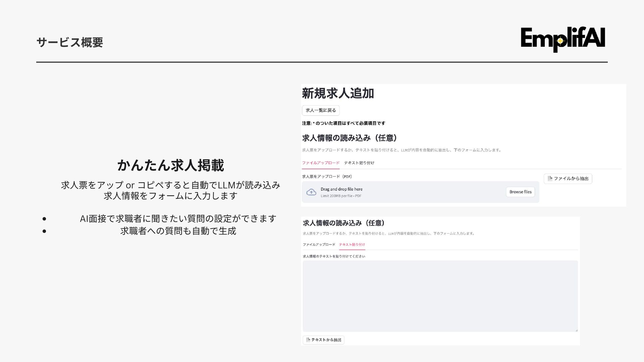Click the 求人票をアップロード（PDF）field label

[x=327, y=177]
